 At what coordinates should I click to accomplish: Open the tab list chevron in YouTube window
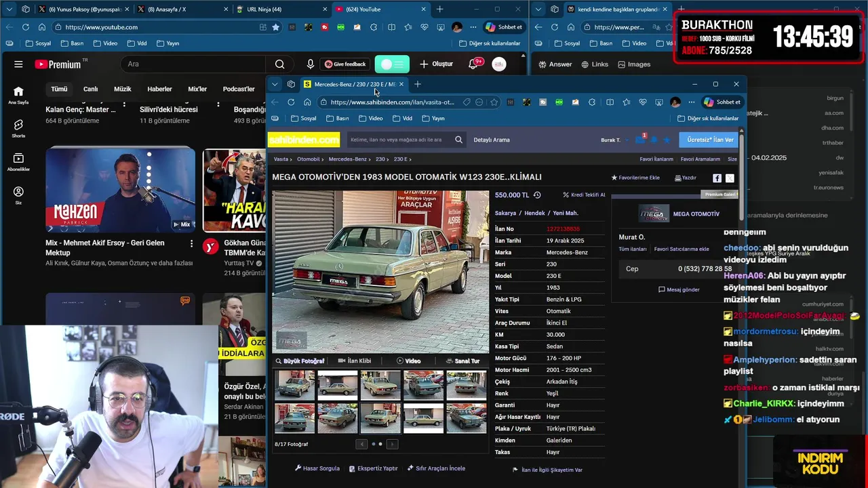pos(9,9)
